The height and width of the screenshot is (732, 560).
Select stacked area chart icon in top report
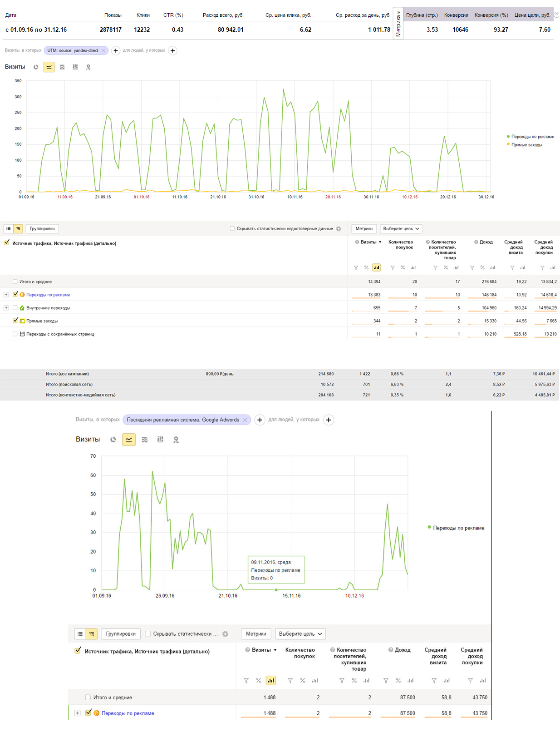62,67
